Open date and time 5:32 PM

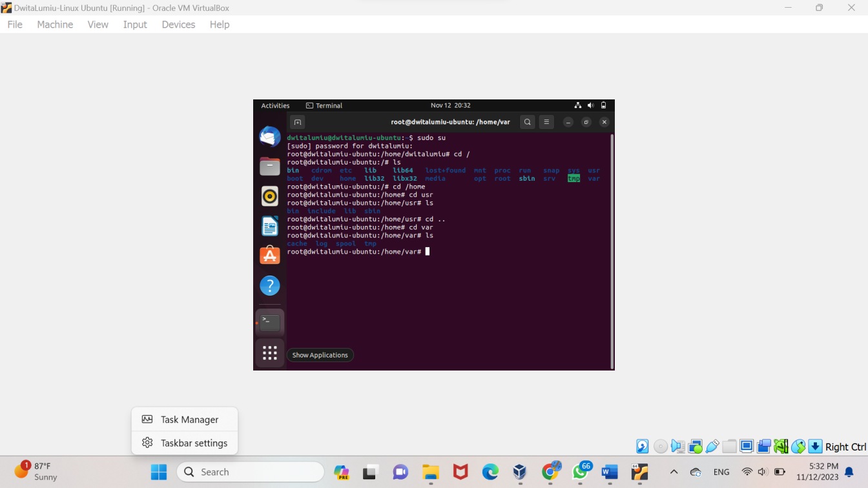817,472
